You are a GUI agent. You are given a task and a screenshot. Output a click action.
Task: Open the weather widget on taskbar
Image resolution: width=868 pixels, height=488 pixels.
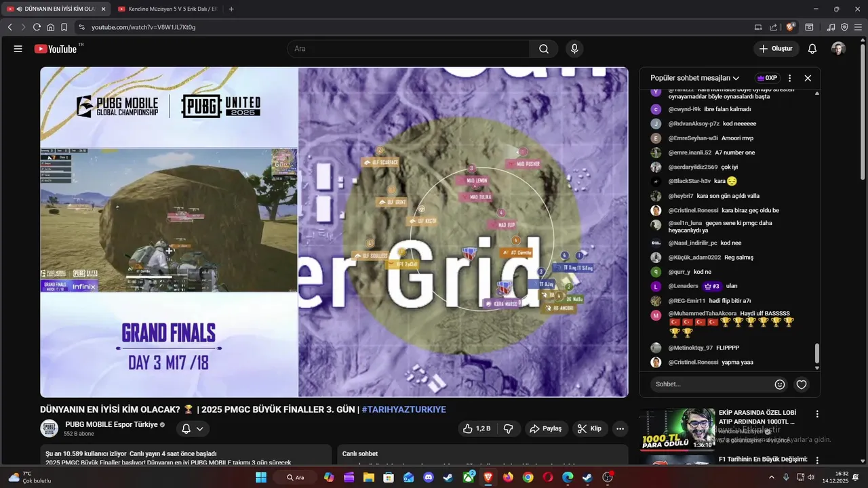pyautogui.click(x=30, y=477)
